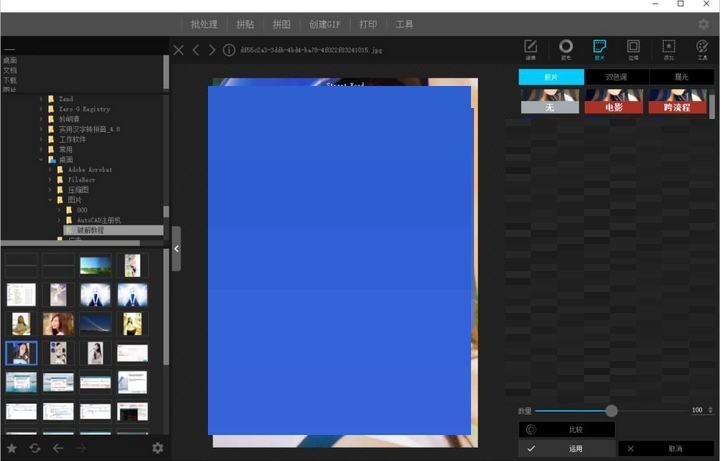Show image info via circled i icon
723x461 pixels.
click(229, 50)
